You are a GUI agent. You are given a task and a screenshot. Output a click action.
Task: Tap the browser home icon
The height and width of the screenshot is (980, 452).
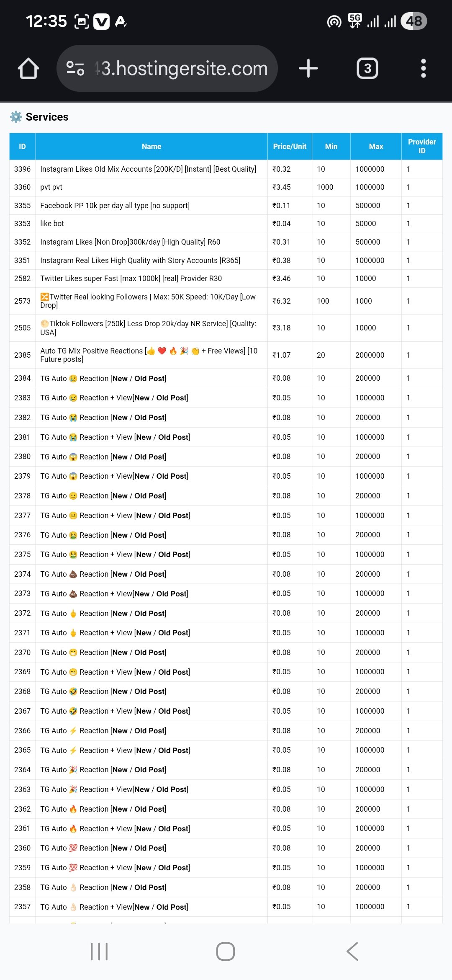tap(28, 69)
